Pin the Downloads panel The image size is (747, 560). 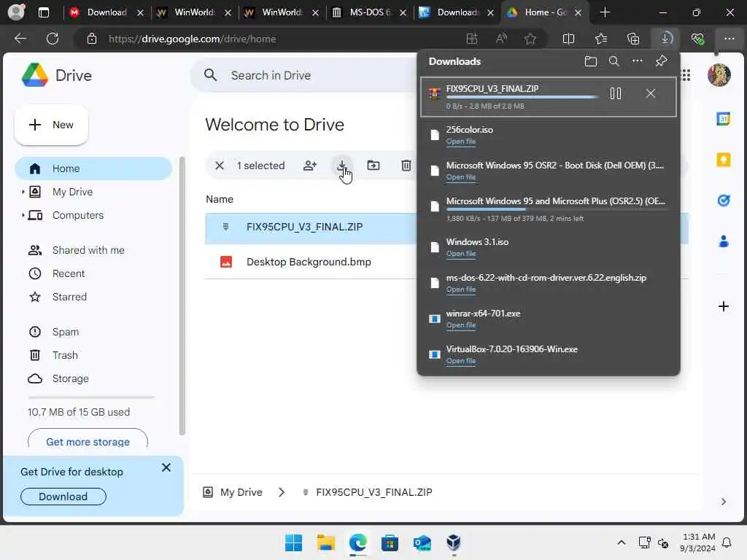[x=661, y=61]
